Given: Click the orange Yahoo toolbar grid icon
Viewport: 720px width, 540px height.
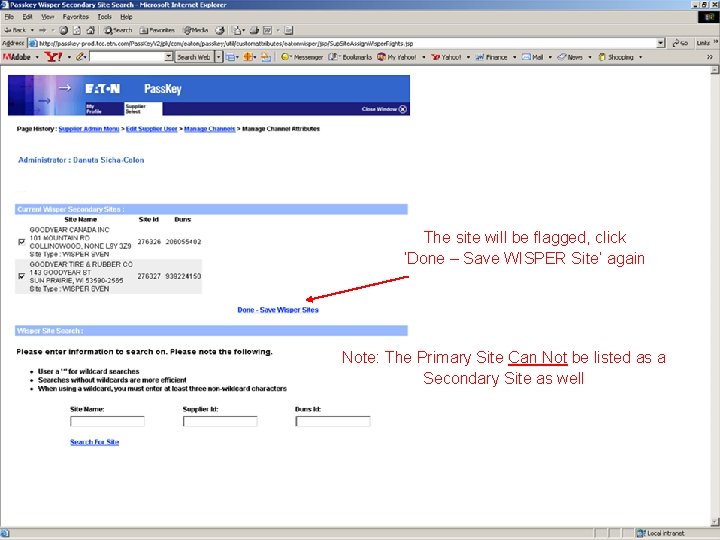Looking at the screenshot, I should [x=248, y=57].
